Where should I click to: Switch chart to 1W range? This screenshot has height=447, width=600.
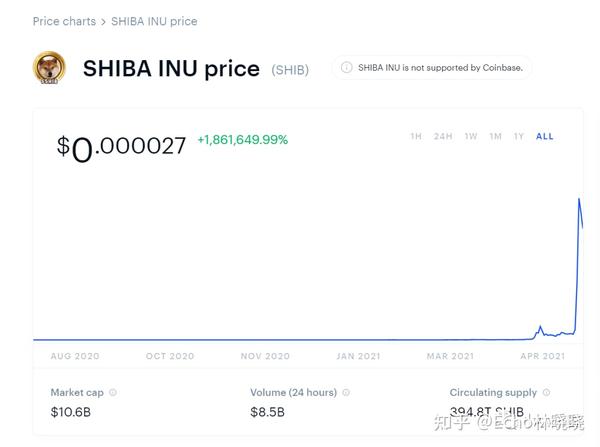tap(471, 136)
